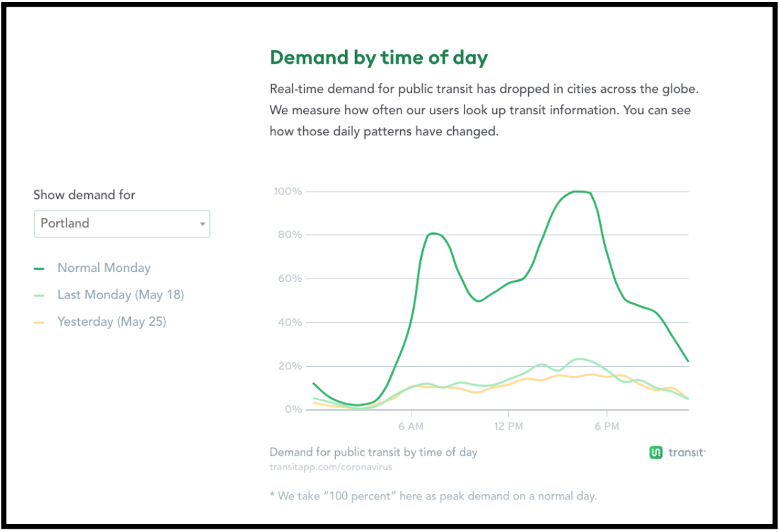Click the yellow Yesterday legend swatch
This screenshot has height=532, width=779.
38,322
